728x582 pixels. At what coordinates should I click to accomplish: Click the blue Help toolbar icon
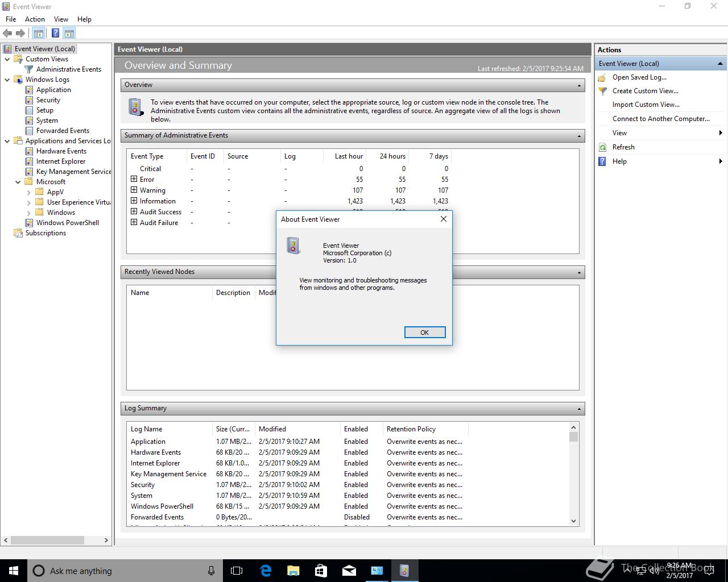click(55, 34)
